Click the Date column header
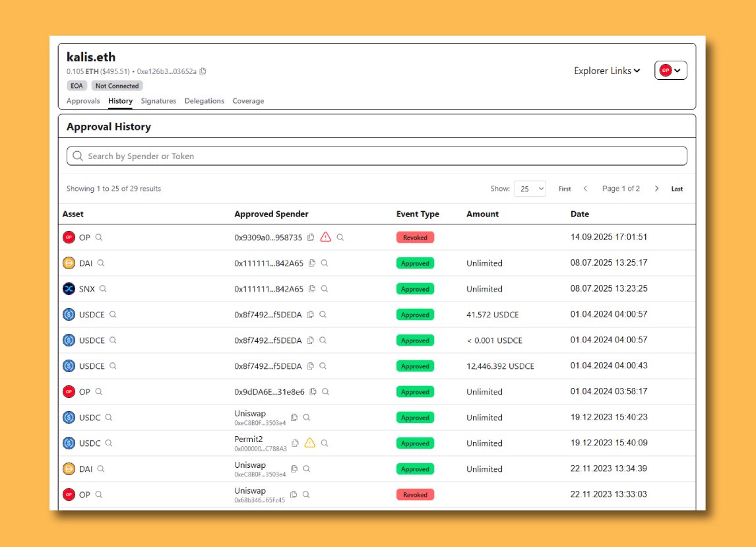 pos(580,214)
